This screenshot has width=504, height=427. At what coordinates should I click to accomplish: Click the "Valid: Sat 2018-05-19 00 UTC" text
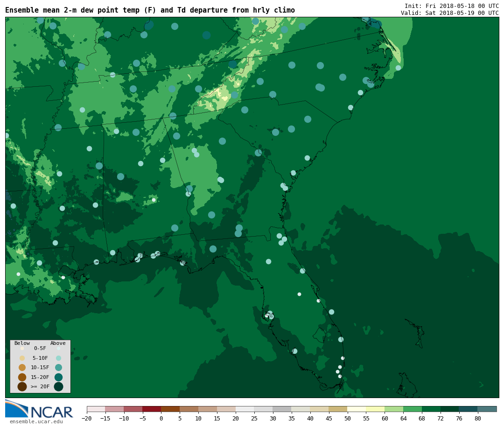[x=450, y=13]
